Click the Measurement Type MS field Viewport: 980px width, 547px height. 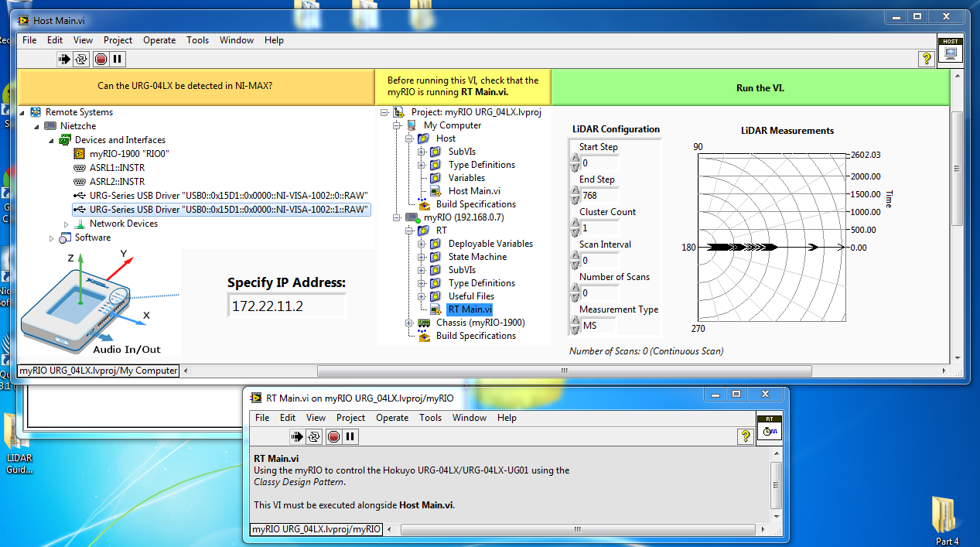pos(600,326)
